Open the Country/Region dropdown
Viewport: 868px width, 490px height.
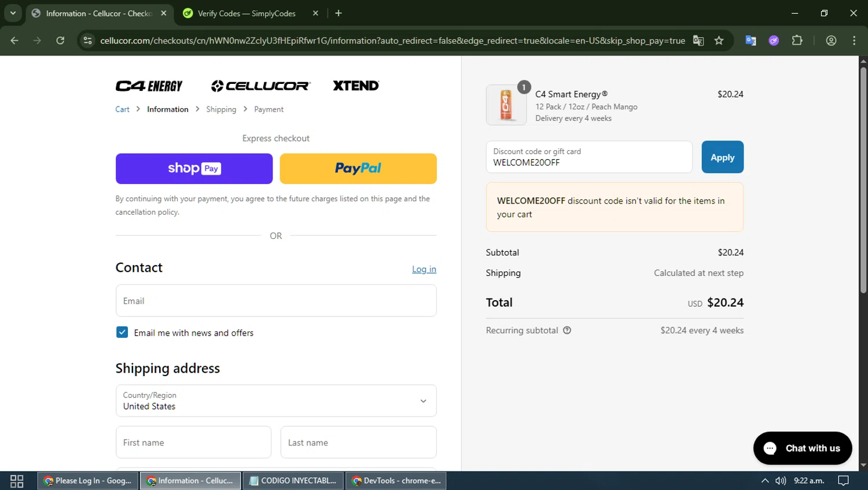pyautogui.click(x=276, y=400)
